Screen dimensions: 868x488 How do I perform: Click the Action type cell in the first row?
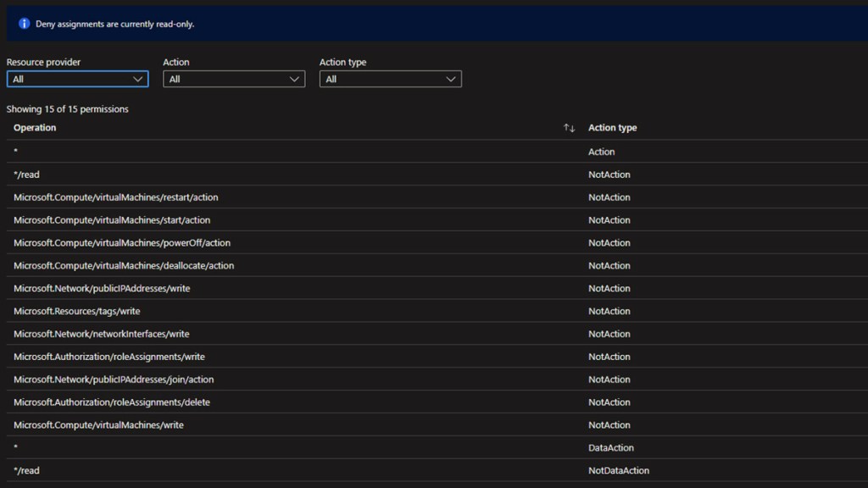pos(601,152)
